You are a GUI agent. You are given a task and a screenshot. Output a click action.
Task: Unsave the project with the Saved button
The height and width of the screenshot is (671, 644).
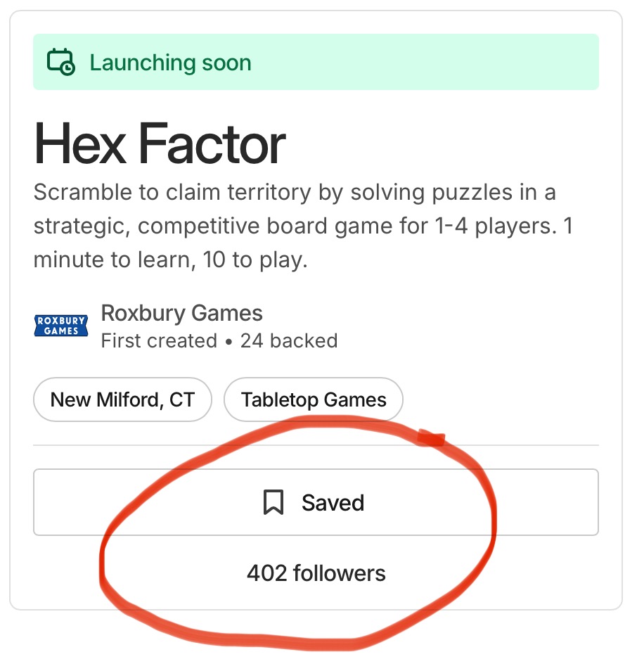(x=316, y=502)
